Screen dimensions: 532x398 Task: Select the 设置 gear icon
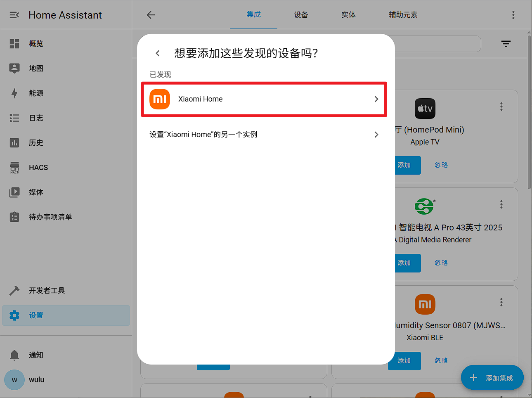(x=14, y=315)
